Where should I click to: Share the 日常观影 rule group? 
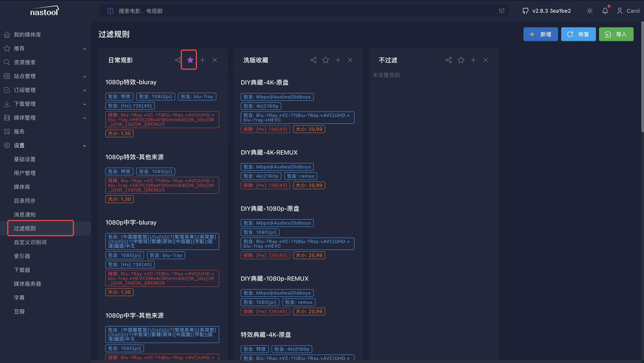(178, 60)
